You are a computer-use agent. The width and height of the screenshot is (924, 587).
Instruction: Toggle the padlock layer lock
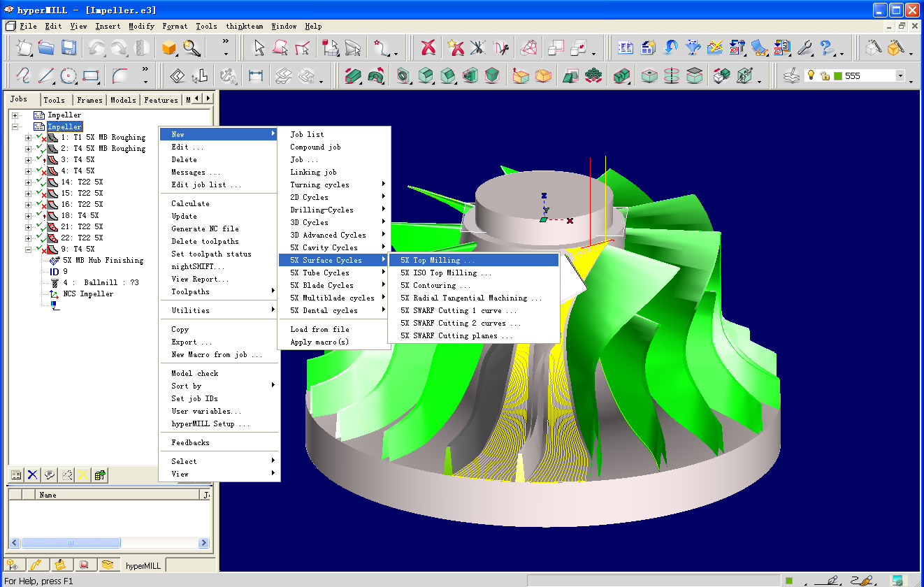point(825,75)
